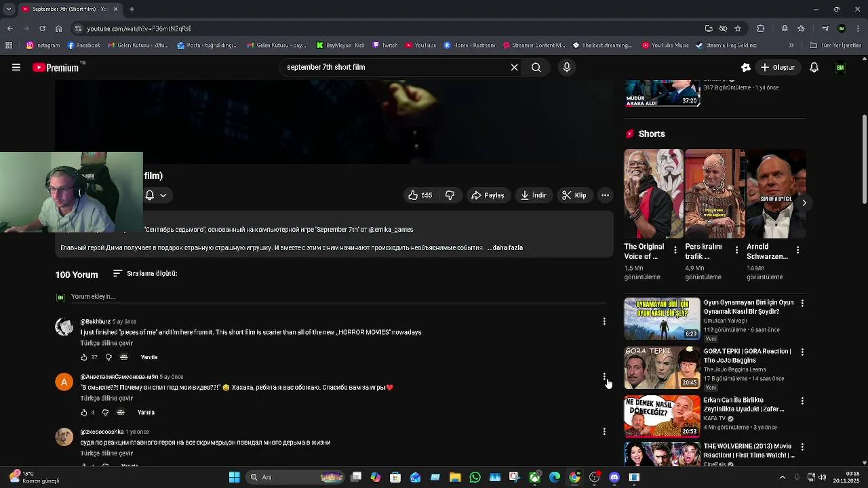Expand the description with ...daha fazla
The image size is (868, 488).
point(505,247)
